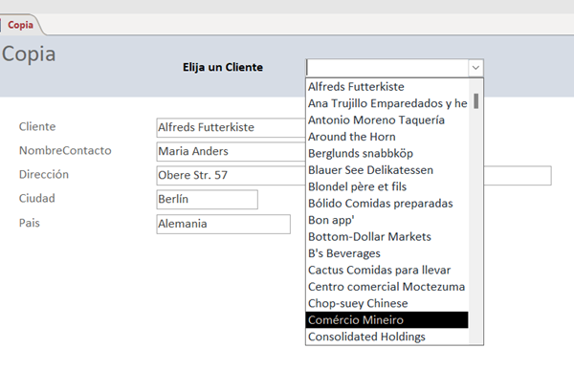
Task: Pick Around the Horn from the list
Action: 386,137
